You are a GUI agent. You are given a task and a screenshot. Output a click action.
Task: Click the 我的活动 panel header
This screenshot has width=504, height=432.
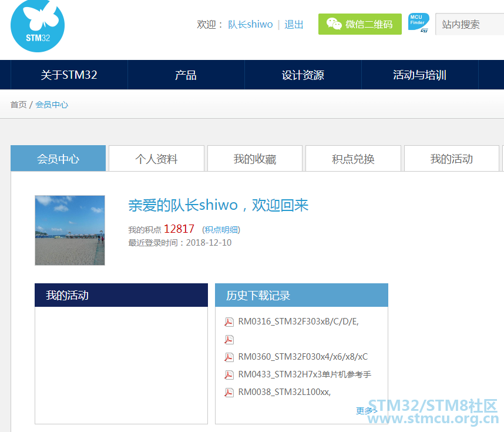coord(121,295)
